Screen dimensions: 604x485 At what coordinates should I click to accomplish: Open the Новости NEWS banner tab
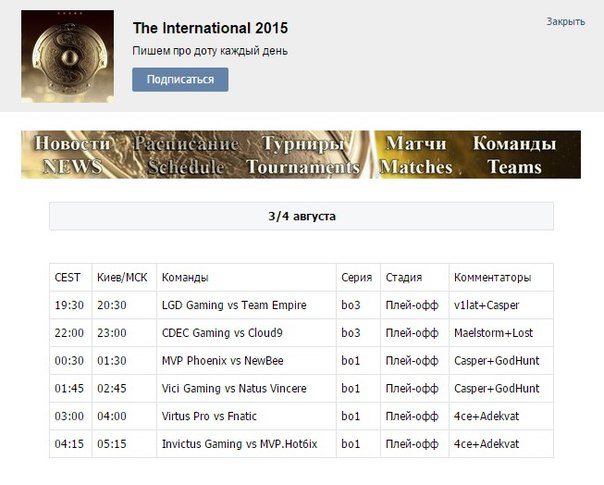72,154
